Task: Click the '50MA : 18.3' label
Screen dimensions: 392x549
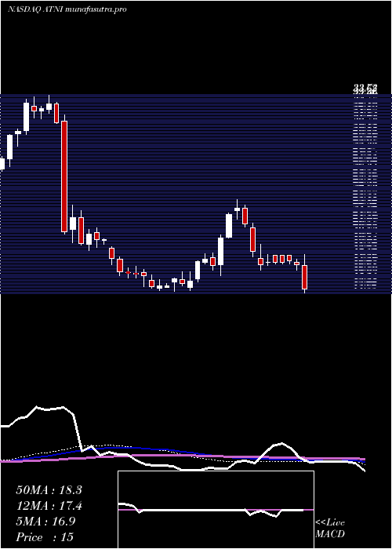Action: coord(49,490)
